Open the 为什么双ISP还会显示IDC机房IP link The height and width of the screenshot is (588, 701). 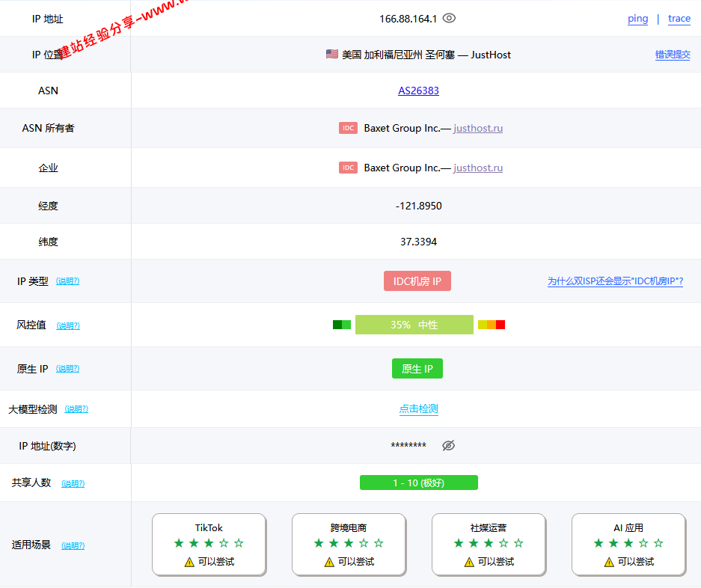click(615, 281)
